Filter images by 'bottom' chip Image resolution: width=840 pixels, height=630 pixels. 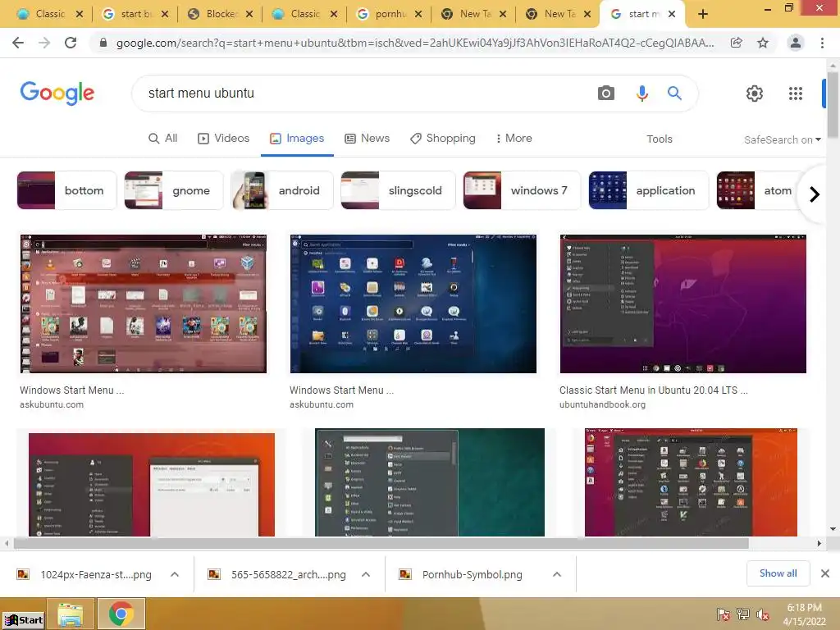coord(67,190)
